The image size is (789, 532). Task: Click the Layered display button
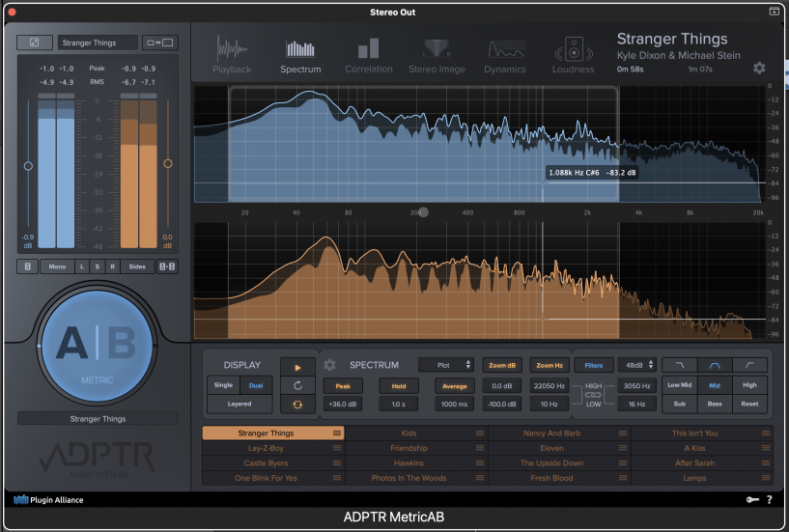click(x=239, y=405)
